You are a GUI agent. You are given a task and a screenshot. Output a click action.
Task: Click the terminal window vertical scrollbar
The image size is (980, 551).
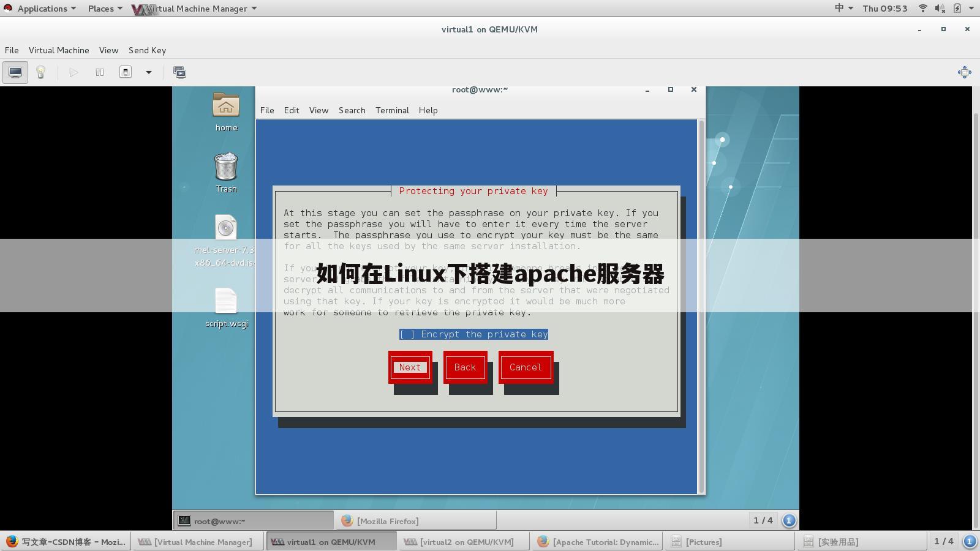coord(701,306)
